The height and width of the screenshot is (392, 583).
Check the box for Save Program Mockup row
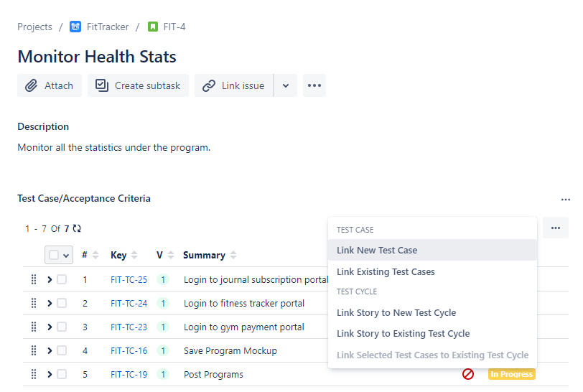(62, 350)
